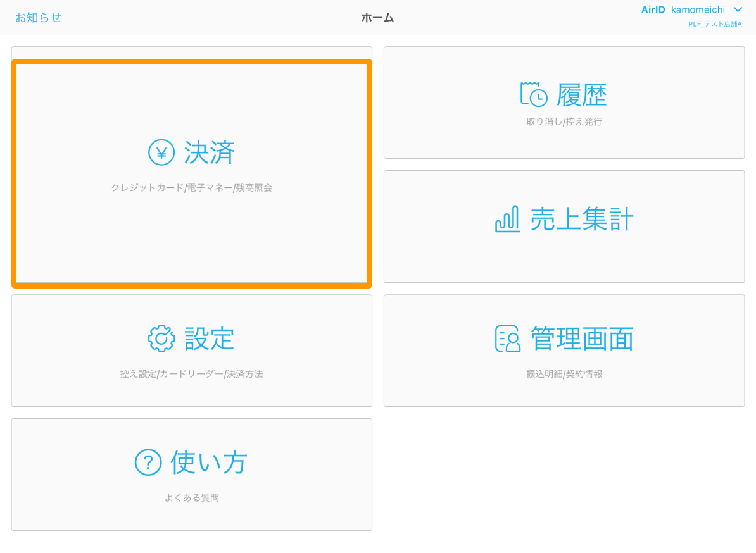Click the receipt-clock icon beside 履歴
Screen dimensions: 756x553
click(534, 94)
